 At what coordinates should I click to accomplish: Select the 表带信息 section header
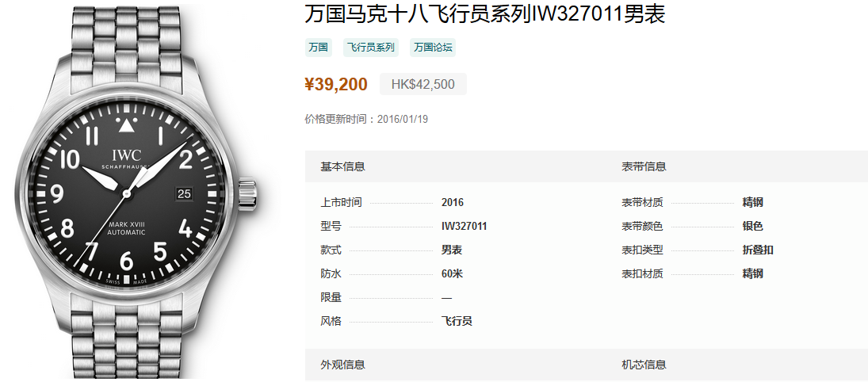tap(644, 166)
